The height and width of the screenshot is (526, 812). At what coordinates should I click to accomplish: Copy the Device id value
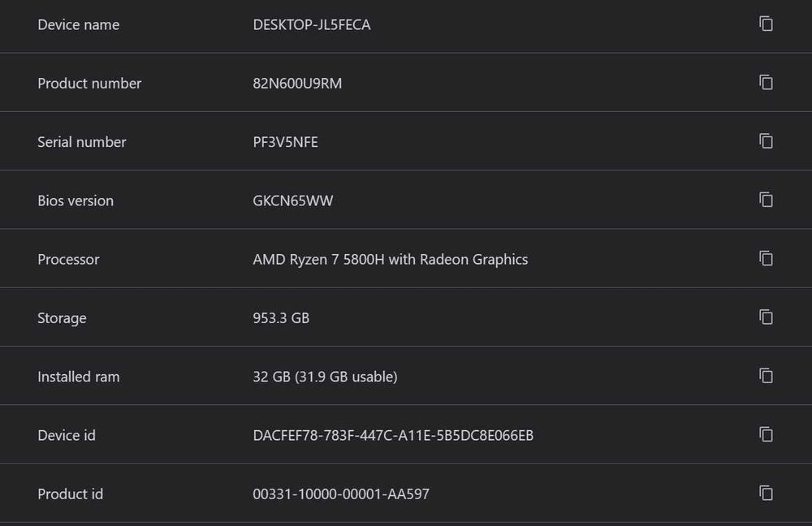pyautogui.click(x=766, y=435)
